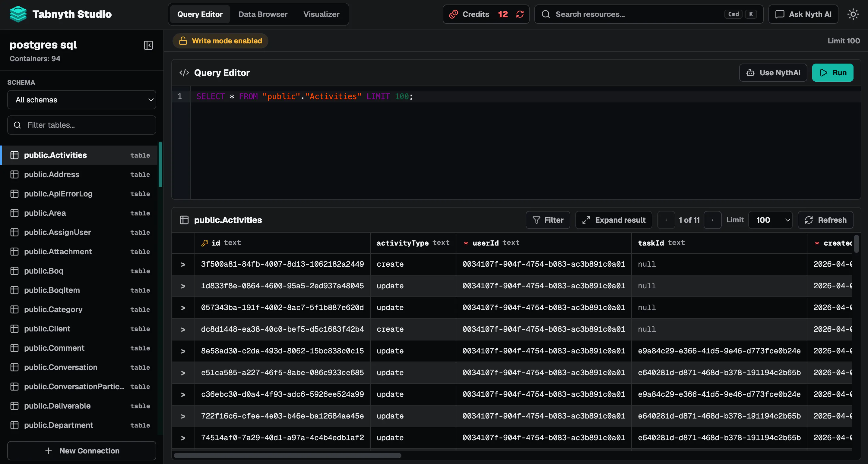The image size is (868, 464).
Task: Click Expand result button
Action: 613,220
